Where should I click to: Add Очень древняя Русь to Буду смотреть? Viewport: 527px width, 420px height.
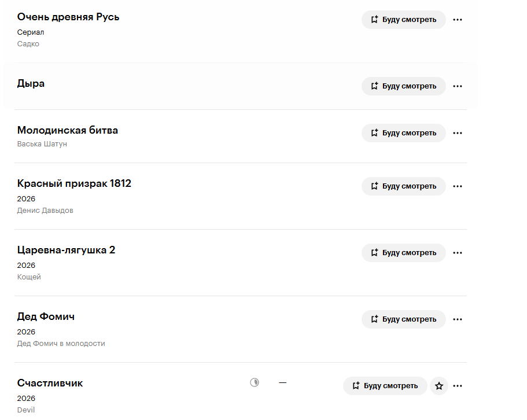[x=403, y=20]
